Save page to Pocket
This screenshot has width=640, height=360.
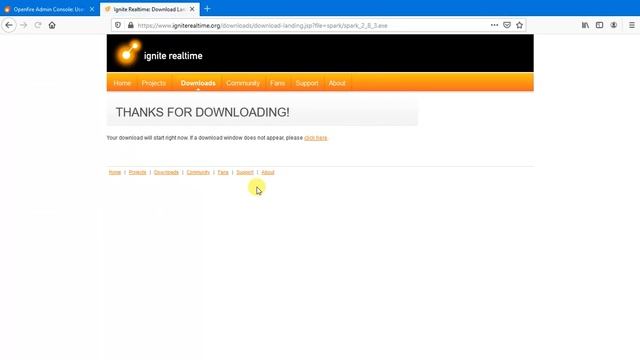click(x=507, y=25)
